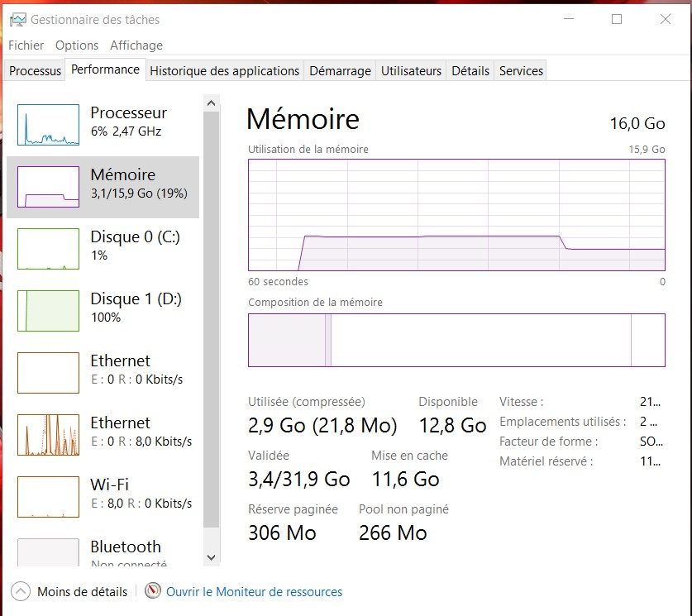Click the Utilisation de la mémoire graph

(456, 215)
